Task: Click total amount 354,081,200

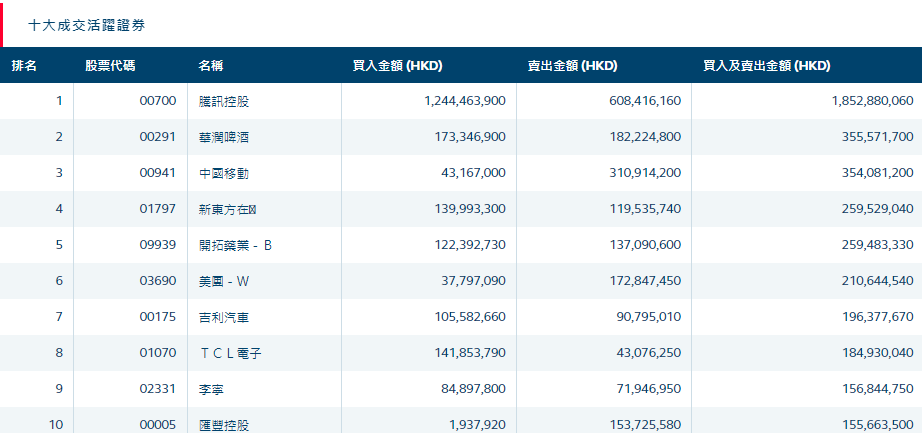Action: (x=877, y=173)
